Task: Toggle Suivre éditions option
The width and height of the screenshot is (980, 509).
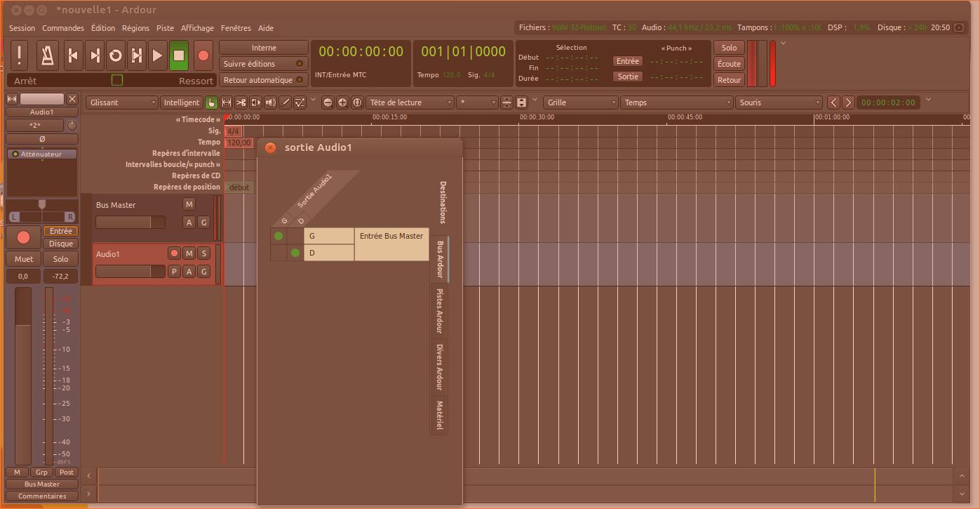Action: point(263,64)
